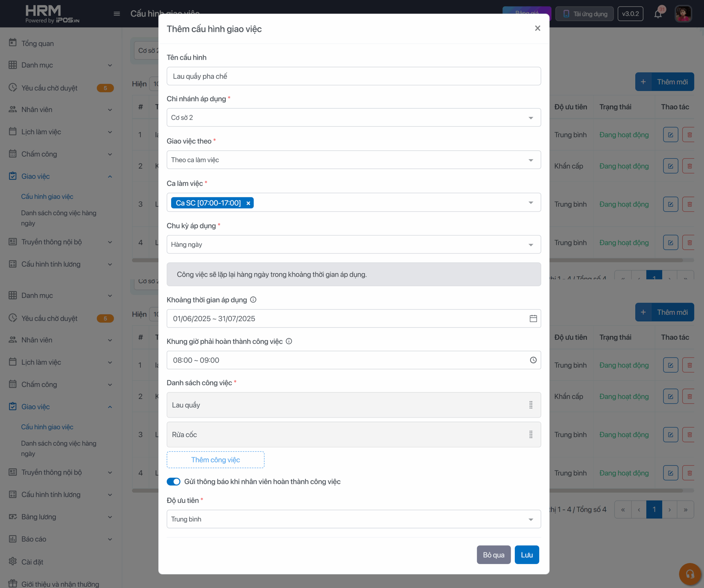Click the hamburger menu icon in header

117,14
